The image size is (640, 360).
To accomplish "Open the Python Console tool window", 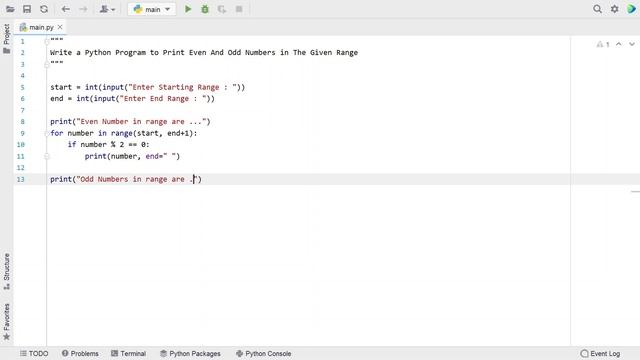I will pyautogui.click(x=264, y=353).
